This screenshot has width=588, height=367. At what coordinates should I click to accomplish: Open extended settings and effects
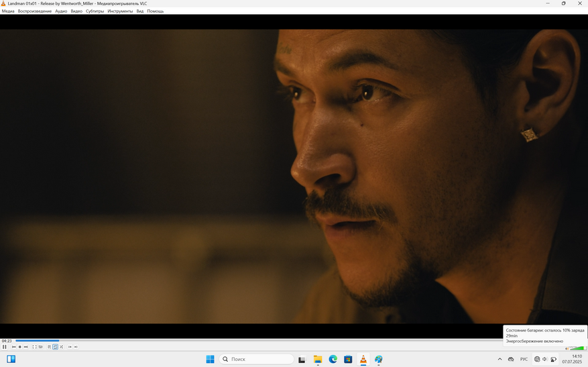[x=40, y=347]
